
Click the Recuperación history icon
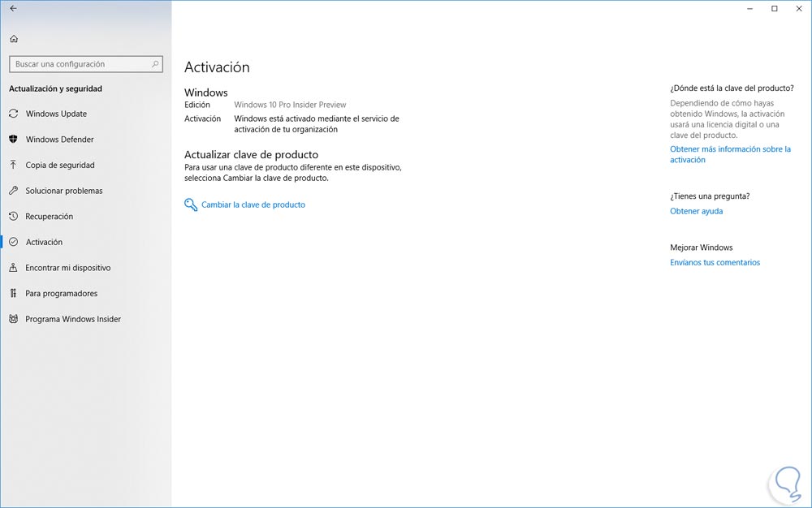coord(14,216)
